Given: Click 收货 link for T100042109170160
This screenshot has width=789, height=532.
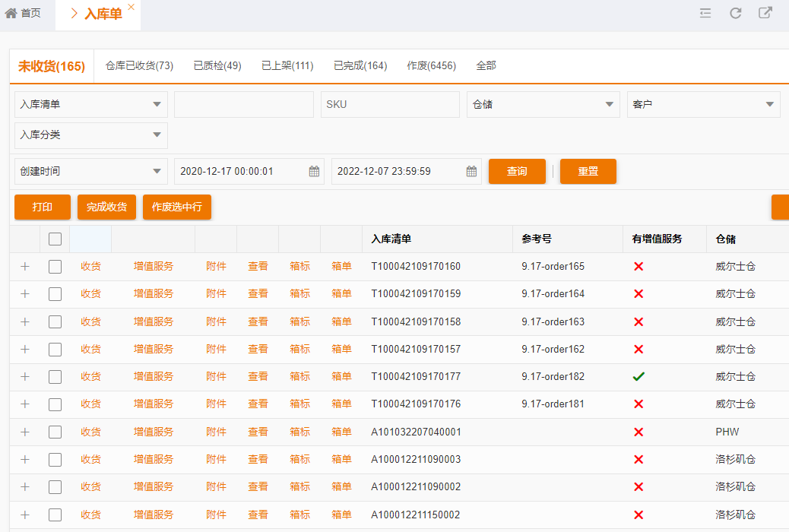Looking at the screenshot, I should click(90, 266).
